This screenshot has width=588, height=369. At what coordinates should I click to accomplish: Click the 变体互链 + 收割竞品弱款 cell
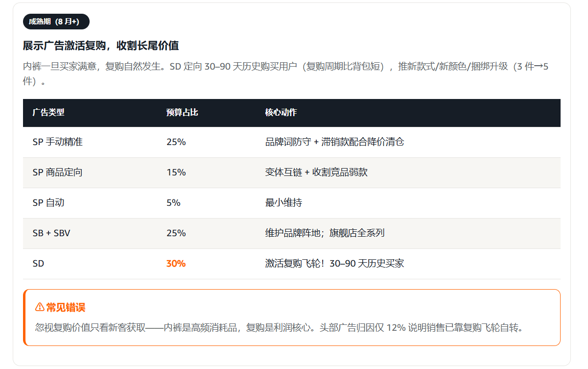tap(316, 172)
